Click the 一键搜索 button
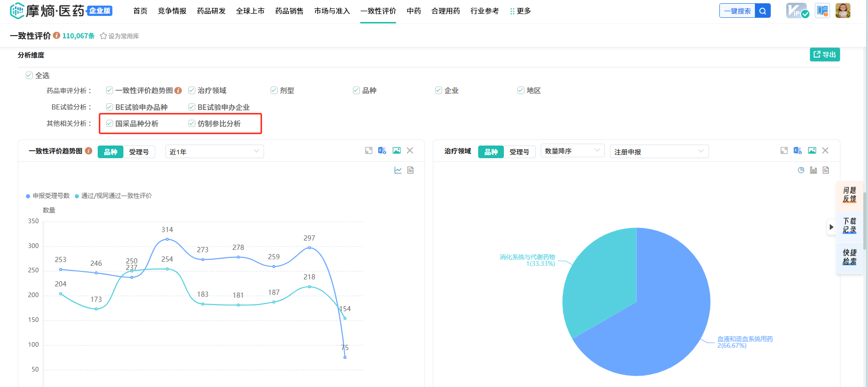Screen dimensions: 868x387 (x=738, y=11)
